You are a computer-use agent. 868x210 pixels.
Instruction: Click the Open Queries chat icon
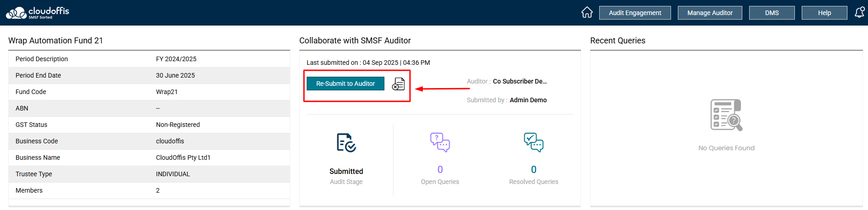click(440, 142)
